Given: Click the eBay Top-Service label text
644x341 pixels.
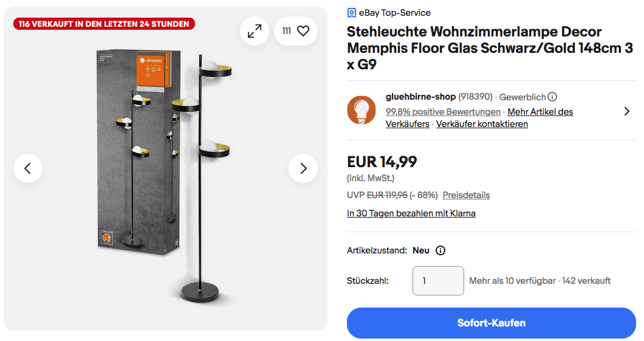Looking at the screenshot, I should click(395, 13).
